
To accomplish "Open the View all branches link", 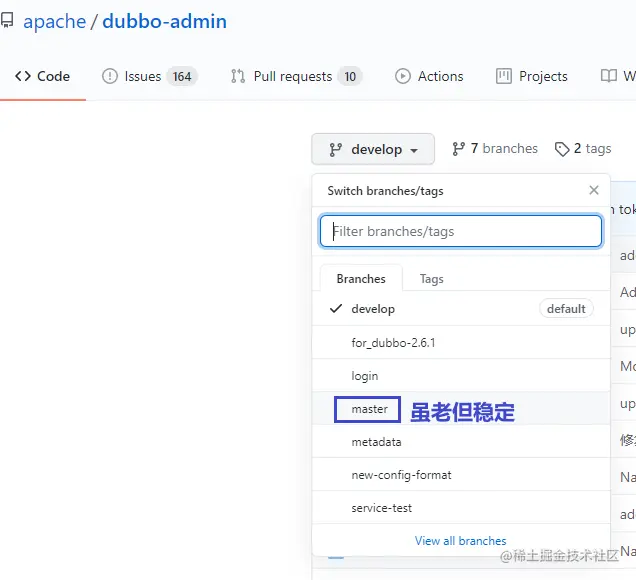I will (460, 541).
